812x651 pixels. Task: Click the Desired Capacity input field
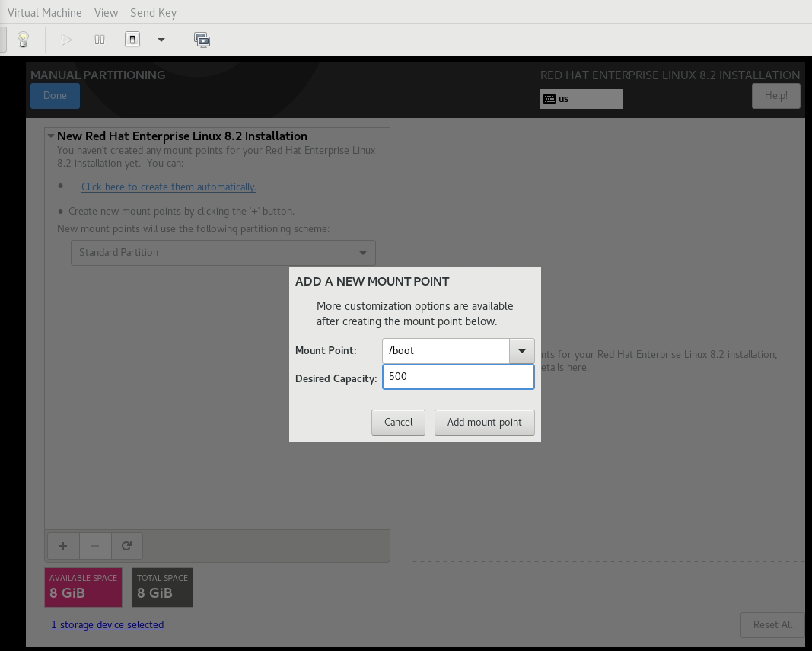click(458, 377)
